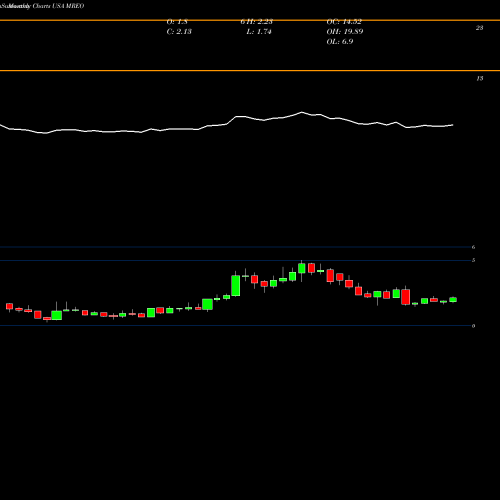The height and width of the screenshot is (500, 500).
Task: Click the '6' price axis label
Action: click(473, 247)
